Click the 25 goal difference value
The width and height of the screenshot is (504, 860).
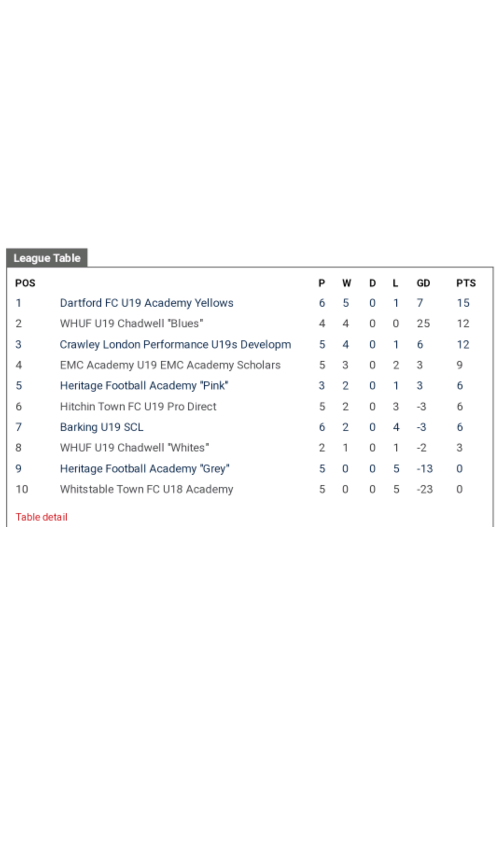point(423,324)
